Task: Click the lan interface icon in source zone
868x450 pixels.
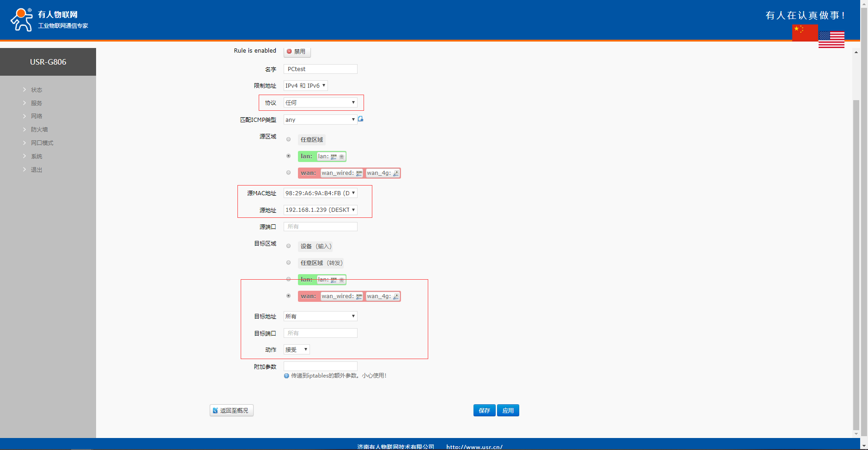Action: (334, 157)
